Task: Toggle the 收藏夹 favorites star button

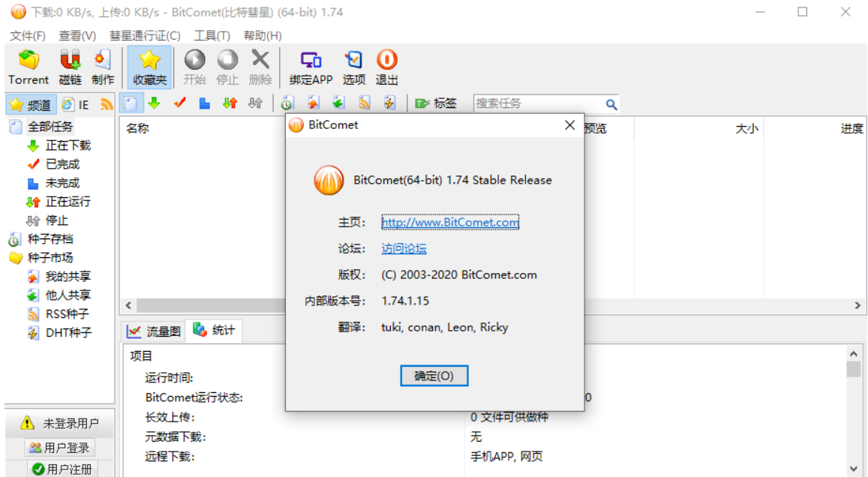Action: (x=149, y=67)
